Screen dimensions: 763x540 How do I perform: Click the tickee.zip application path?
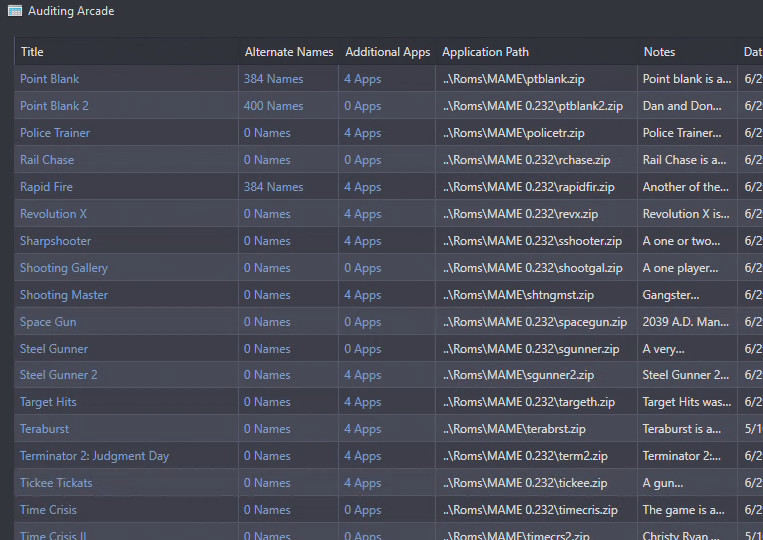(x=525, y=483)
